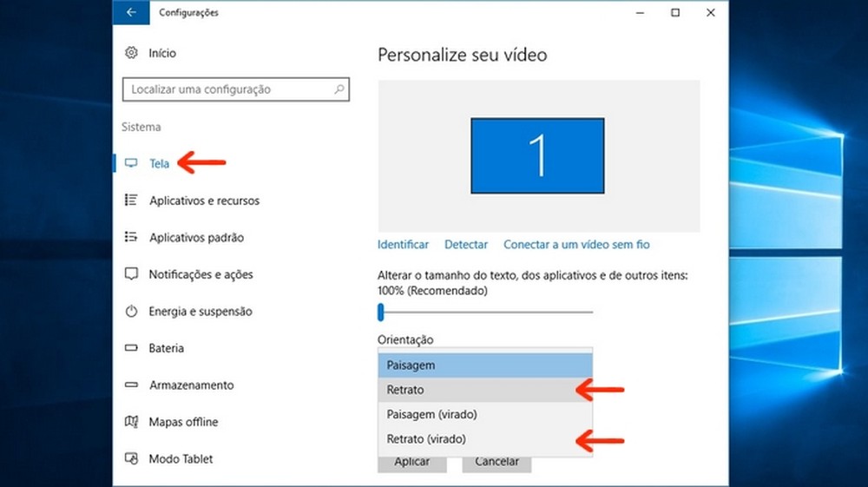
Task: Maximize the Configurações window
Action: (675, 12)
